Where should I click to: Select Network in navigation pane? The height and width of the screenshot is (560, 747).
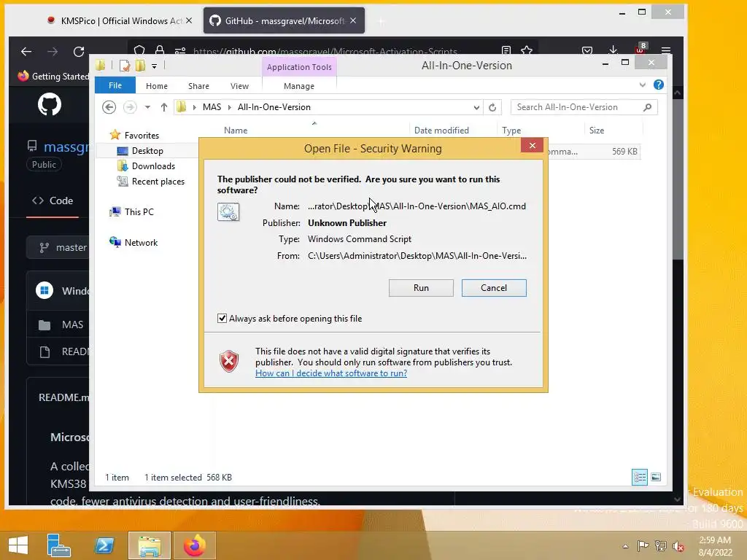[x=141, y=242]
